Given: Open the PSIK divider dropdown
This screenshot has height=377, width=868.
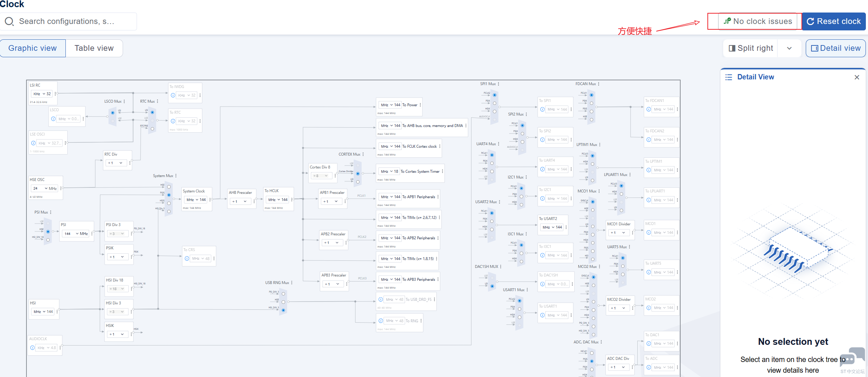Looking at the screenshot, I should click(117, 257).
